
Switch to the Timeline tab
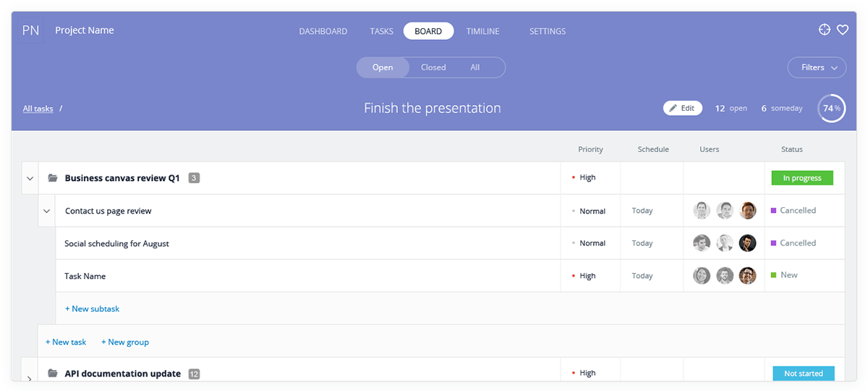(483, 31)
